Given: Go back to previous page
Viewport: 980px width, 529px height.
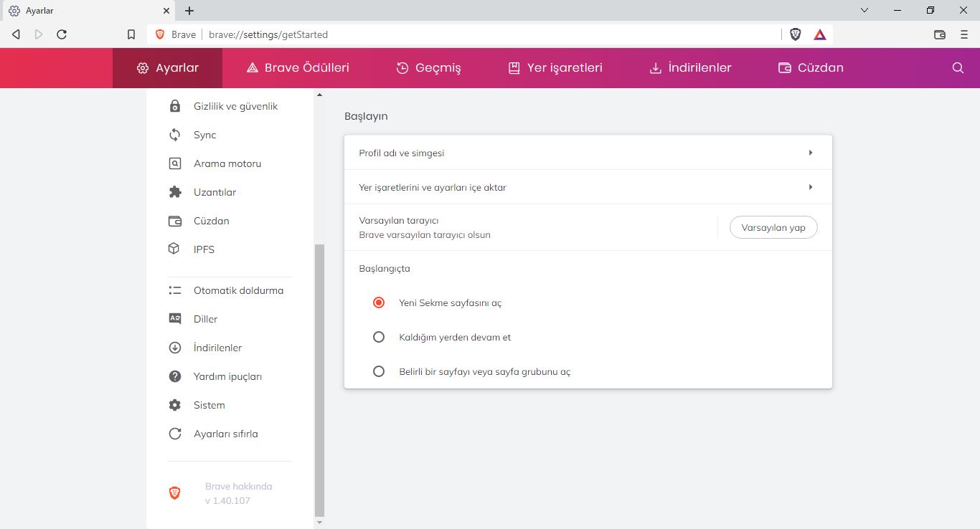Looking at the screenshot, I should (16, 34).
